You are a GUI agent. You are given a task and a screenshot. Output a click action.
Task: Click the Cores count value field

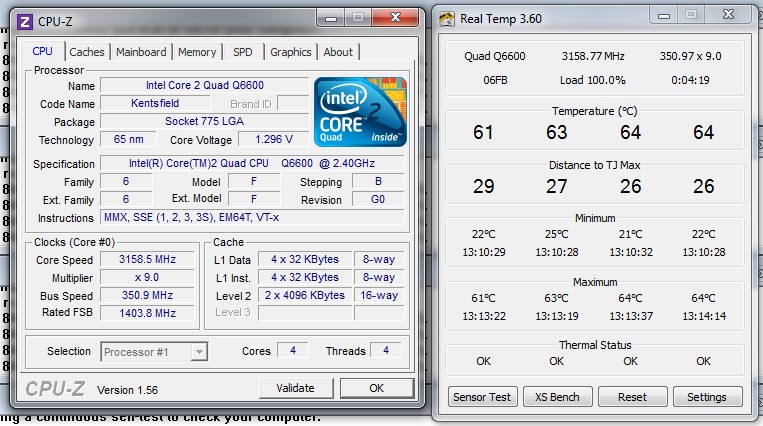293,350
